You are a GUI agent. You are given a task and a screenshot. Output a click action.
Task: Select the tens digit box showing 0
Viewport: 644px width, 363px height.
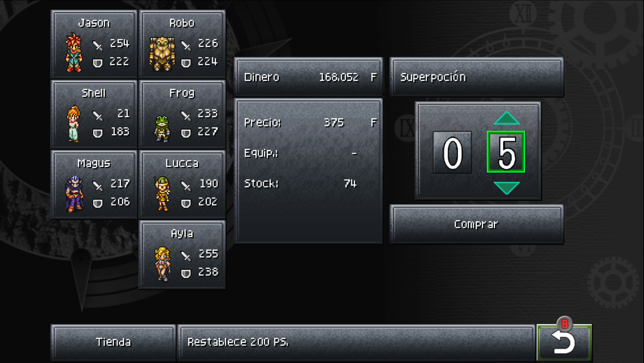click(x=452, y=152)
